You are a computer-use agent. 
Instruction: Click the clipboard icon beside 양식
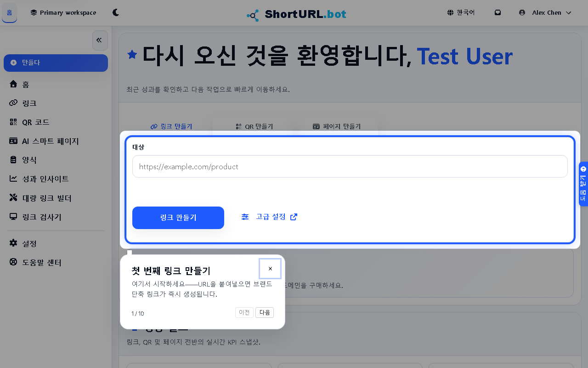[x=13, y=160]
